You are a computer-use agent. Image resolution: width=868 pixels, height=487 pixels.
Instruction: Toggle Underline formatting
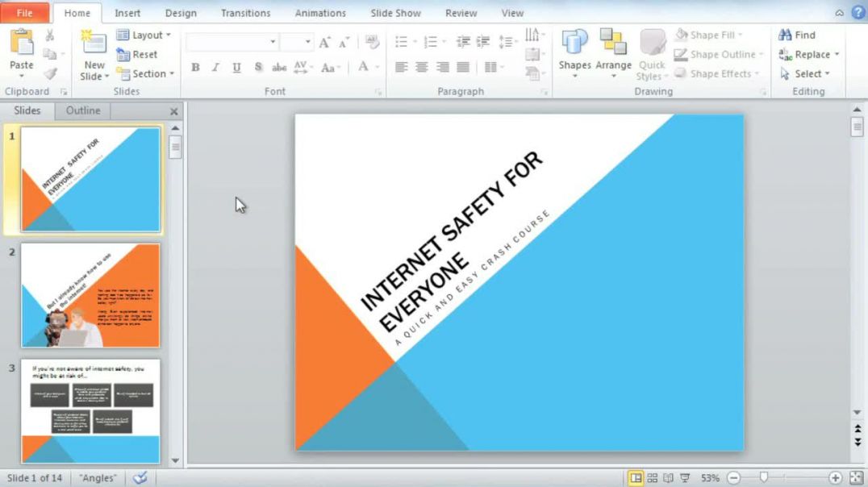[x=236, y=68]
